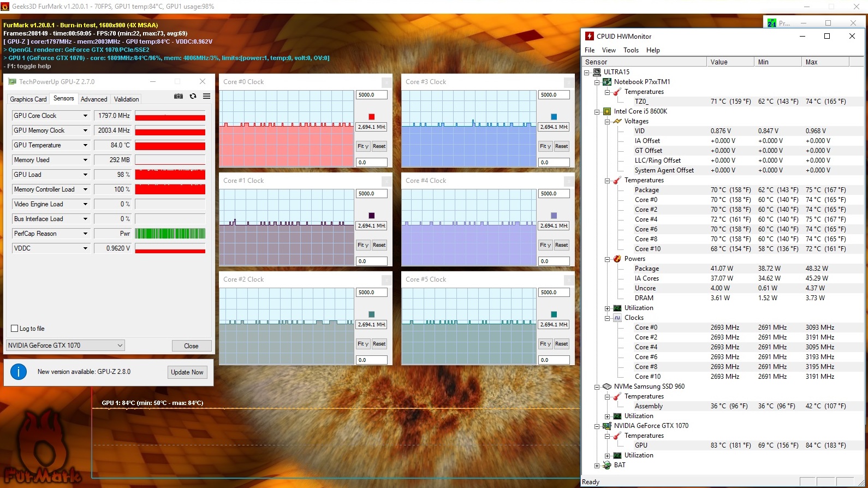
Task: Click the red color swatch in Core #0 Clock
Action: 371,117
